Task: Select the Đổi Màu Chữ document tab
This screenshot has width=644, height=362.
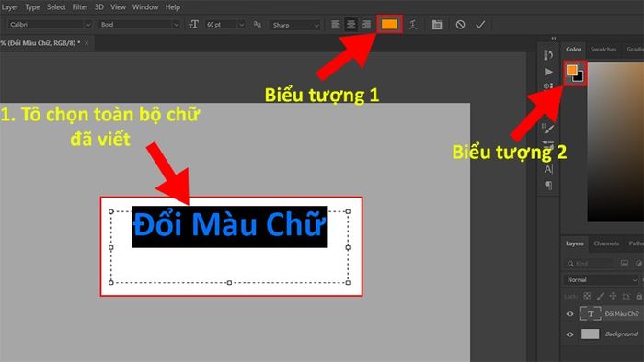Action: tap(40, 43)
